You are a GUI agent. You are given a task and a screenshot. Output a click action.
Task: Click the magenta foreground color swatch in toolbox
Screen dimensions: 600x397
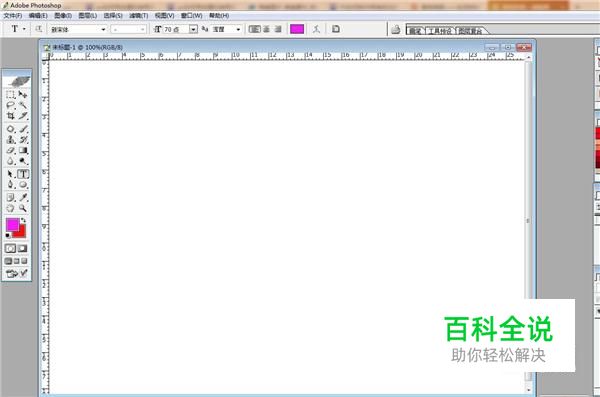pyautogui.click(x=12, y=225)
